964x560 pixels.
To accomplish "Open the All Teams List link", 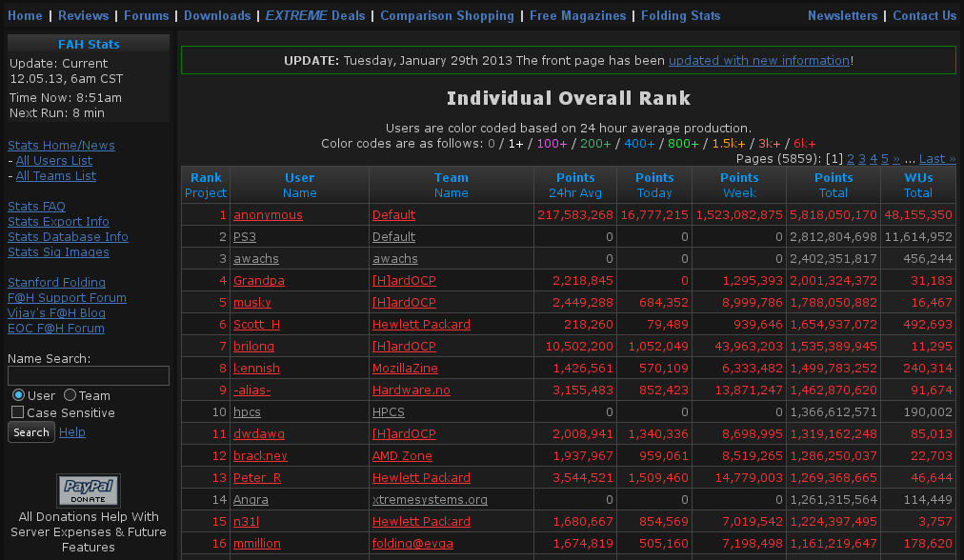I will click(56, 176).
